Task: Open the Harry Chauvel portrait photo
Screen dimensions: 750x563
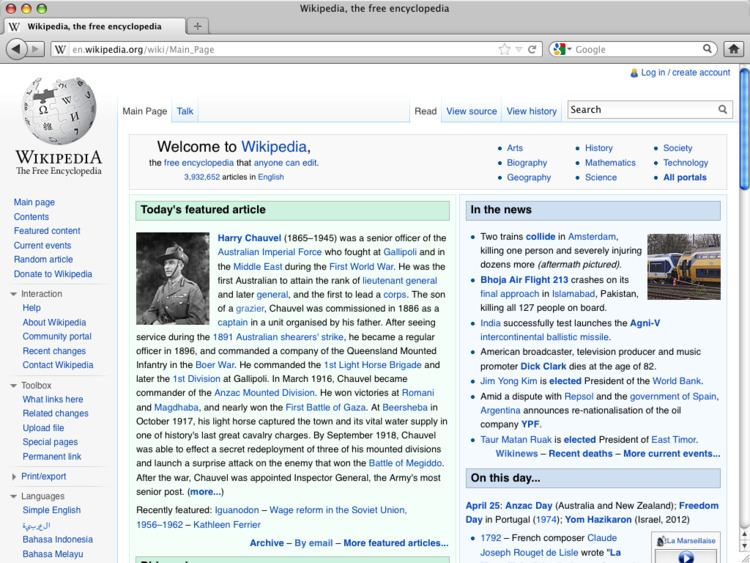Action: (173, 278)
